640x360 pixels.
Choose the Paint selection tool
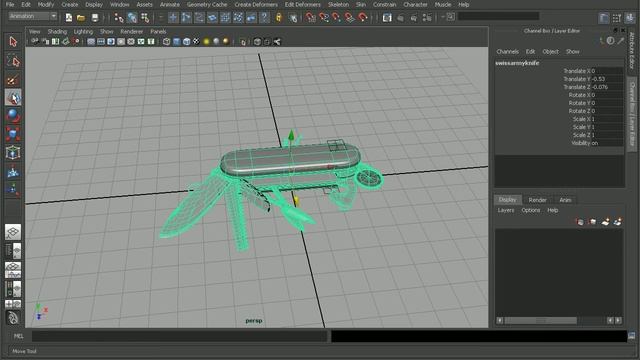pyautogui.click(x=13, y=80)
